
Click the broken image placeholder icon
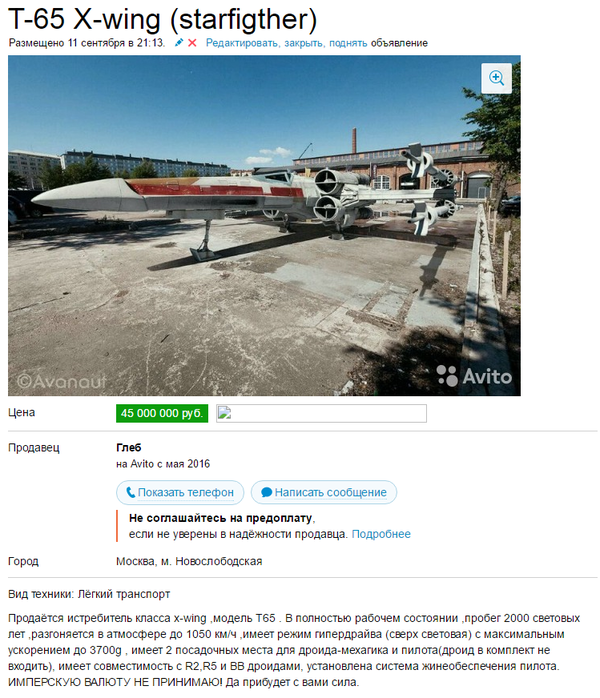pos(224,412)
